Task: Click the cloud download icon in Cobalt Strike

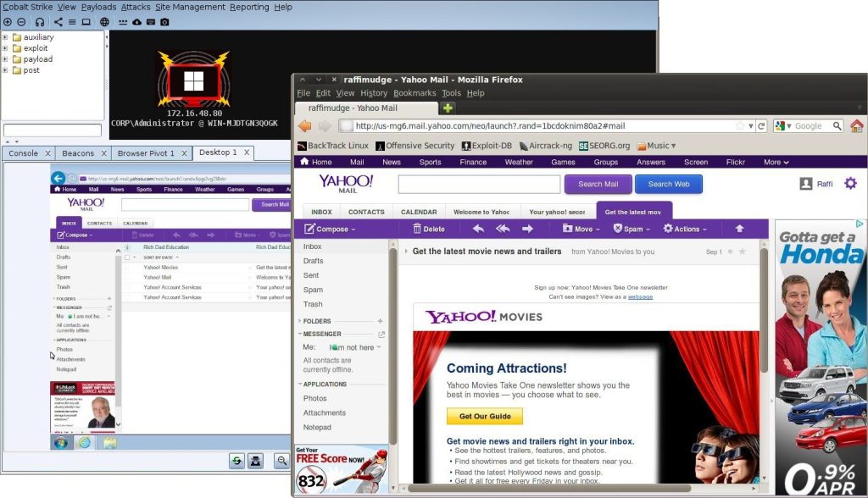Action: [x=136, y=22]
